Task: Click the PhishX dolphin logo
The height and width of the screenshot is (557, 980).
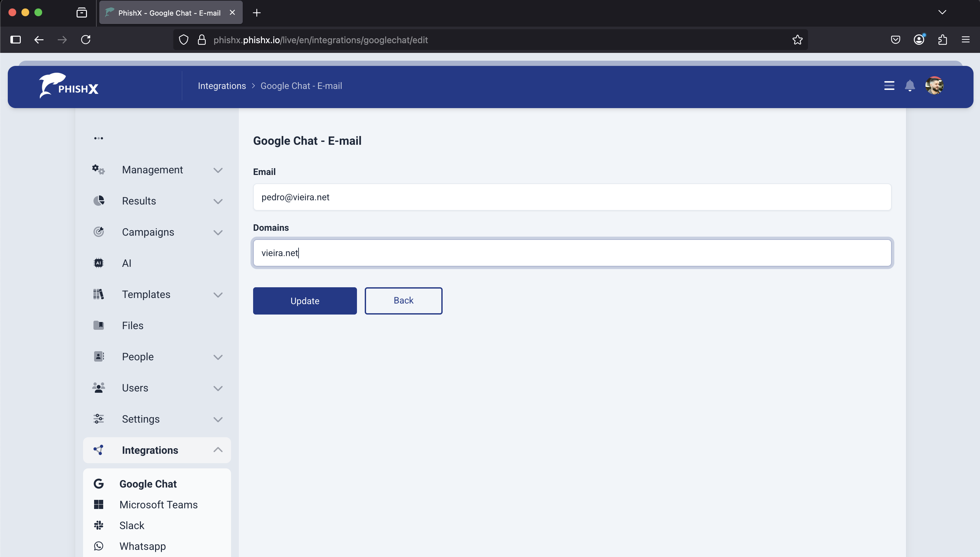Action: tap(69, 86)
